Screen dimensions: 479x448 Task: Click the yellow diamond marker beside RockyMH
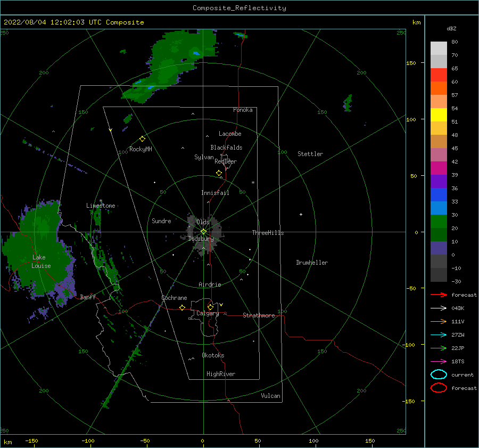pos(142,139)
